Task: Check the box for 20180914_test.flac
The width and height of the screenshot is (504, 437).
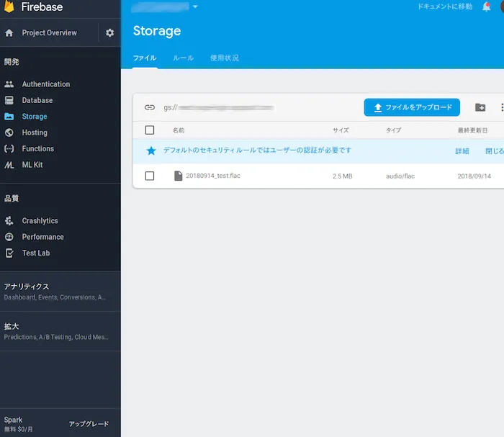Action: tap(150, 176)
